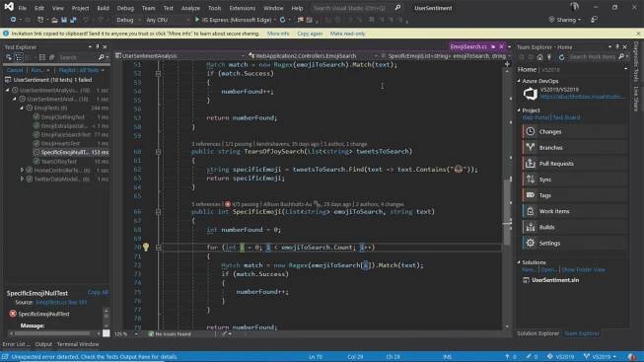Click the More info link in the notification bar
Screen dimensions: 644x362
click(278, 34)
